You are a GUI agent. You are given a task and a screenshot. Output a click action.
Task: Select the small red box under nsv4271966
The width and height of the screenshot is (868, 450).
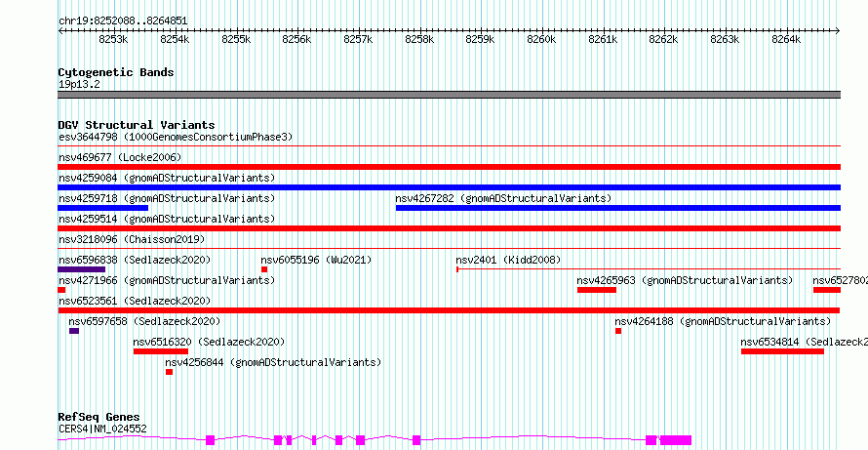pyautogui.click(x=61, y=290)
